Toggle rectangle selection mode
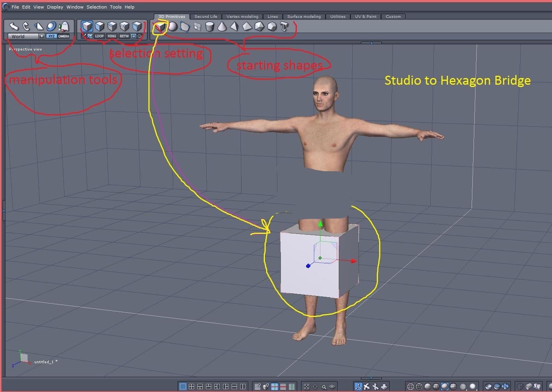Viewport: 552px width, 392px height. tap(134, 36)
